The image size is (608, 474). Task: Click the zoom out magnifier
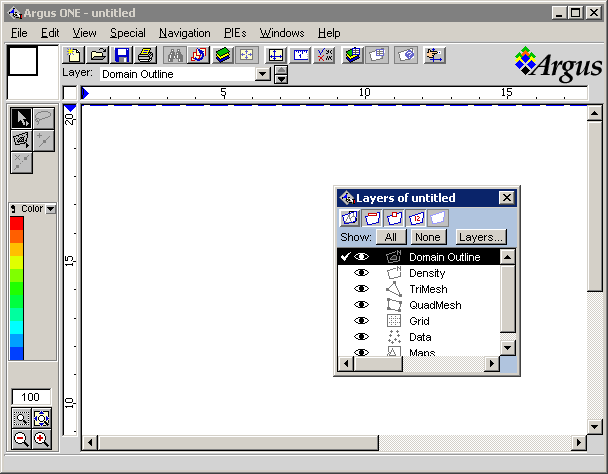pyautogui.click(x=21, y=439)
